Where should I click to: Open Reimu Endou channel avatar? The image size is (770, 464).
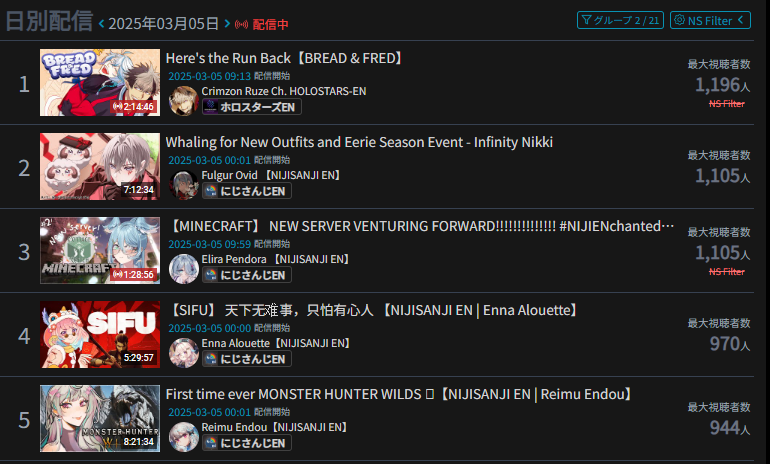(184, 437)
